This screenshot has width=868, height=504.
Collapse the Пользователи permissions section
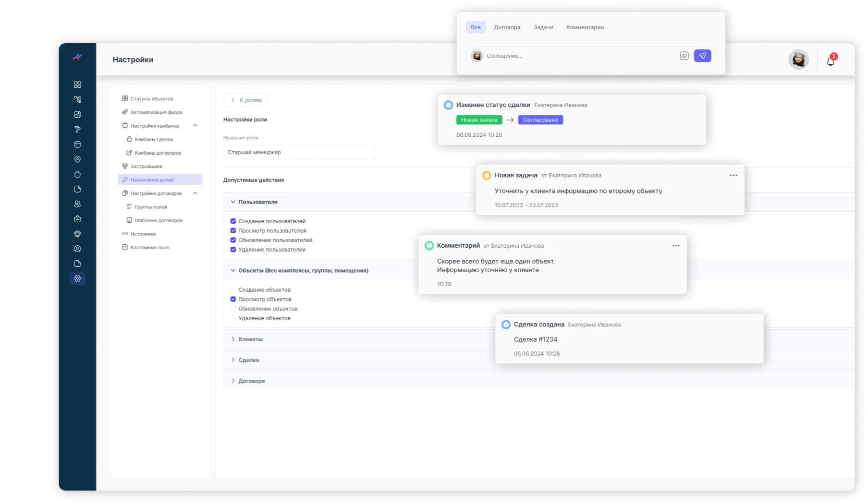click(x=233, y=202)
